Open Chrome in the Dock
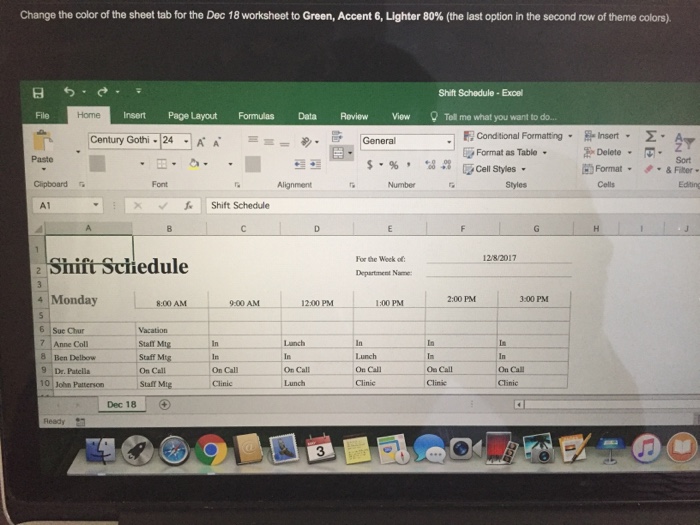This screenshot has width=700, height=525. click(210, 450)
